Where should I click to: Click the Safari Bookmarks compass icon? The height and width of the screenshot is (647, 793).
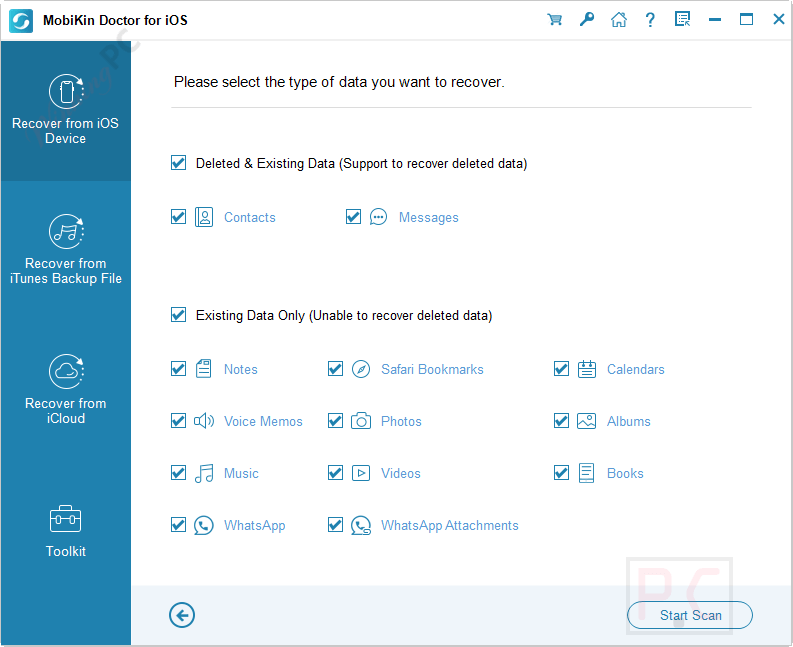[361, 369]
